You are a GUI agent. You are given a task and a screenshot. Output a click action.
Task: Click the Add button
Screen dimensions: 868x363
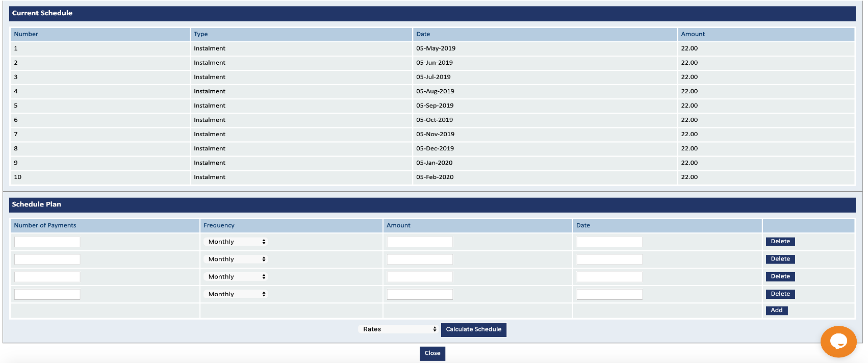click(x=777, y=310)
